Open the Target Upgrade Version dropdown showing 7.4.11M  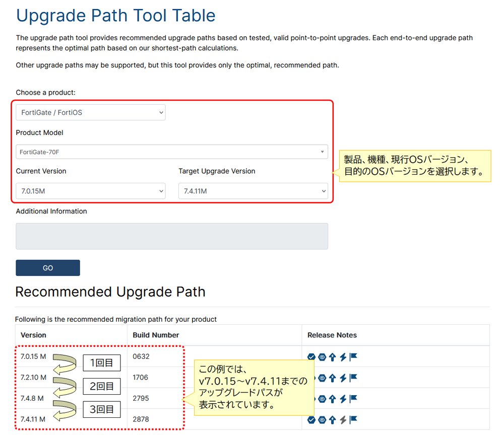point(253,191)
